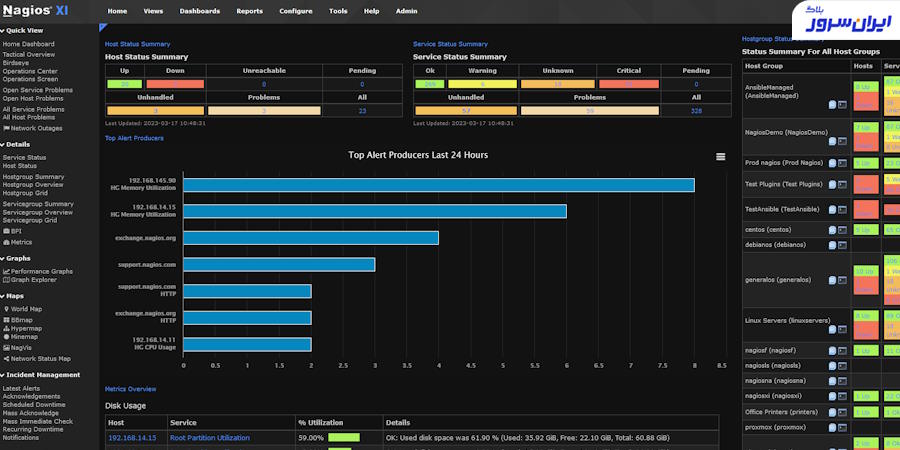Open the Admin menu
The height and width of the screenshot is (450, 900).
point(406,11)
